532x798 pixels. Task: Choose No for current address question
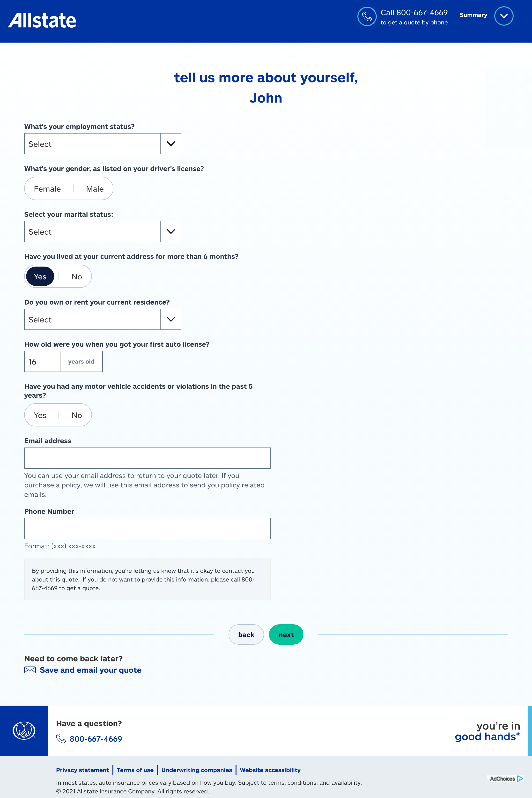[77, 277]
